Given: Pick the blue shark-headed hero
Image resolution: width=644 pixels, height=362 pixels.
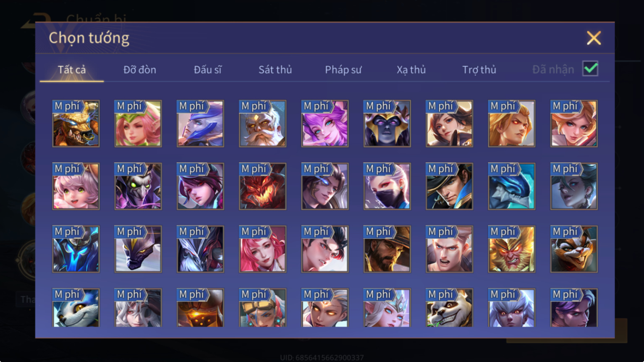Looking at the screenshot, I should [x=511, y=186].
